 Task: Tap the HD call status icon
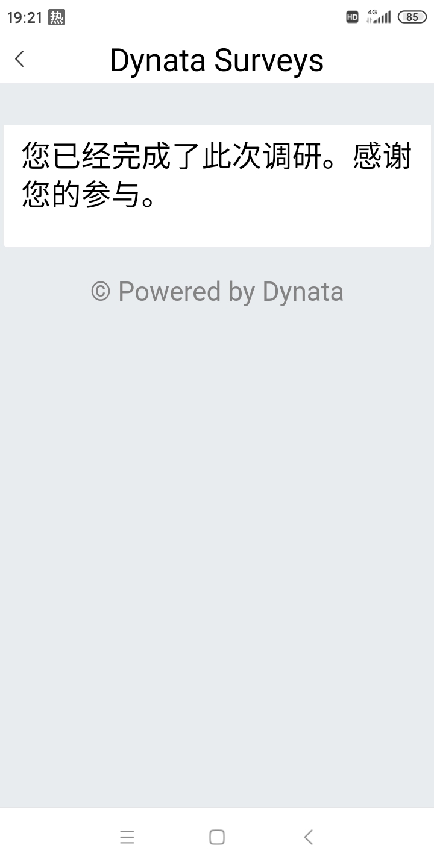click(x=352, y=17)
